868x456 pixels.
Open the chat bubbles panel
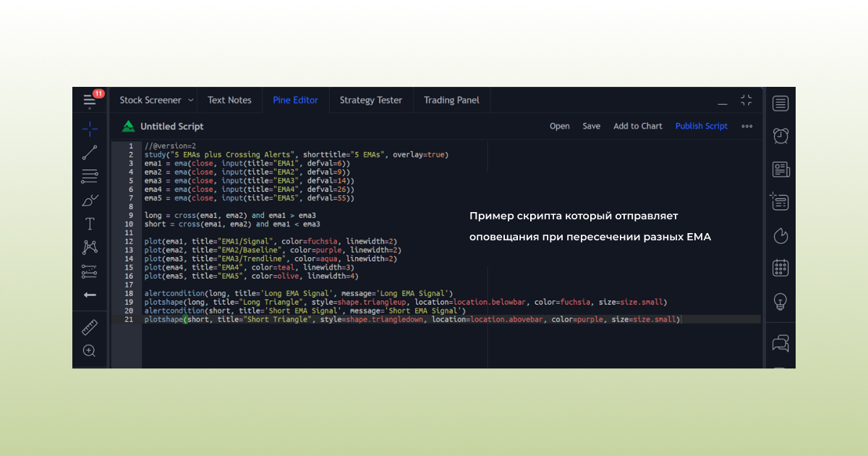tap(780, 342)
